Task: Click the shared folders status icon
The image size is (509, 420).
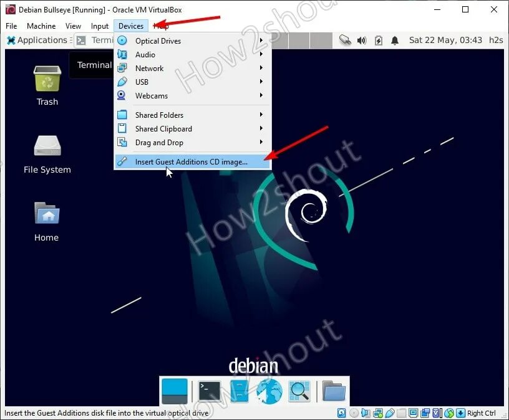Action: 401,413
